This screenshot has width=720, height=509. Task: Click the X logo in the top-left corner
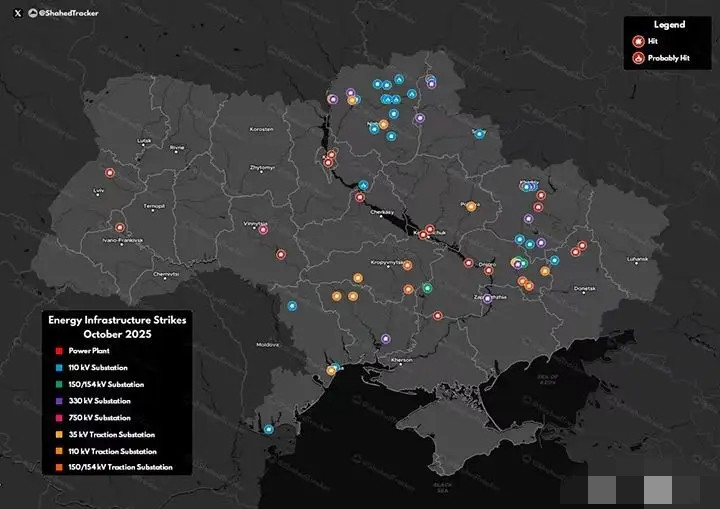point(18,13)
